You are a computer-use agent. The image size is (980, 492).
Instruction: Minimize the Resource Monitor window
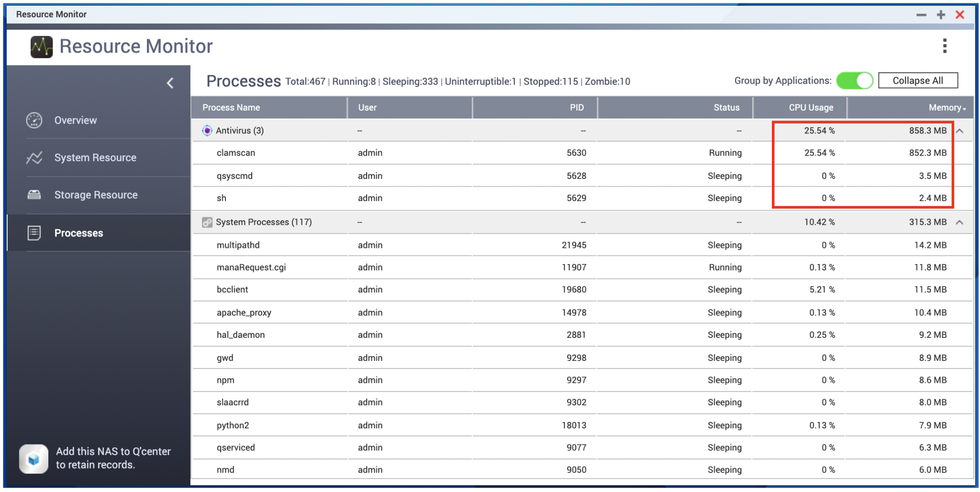coord(921,15)
